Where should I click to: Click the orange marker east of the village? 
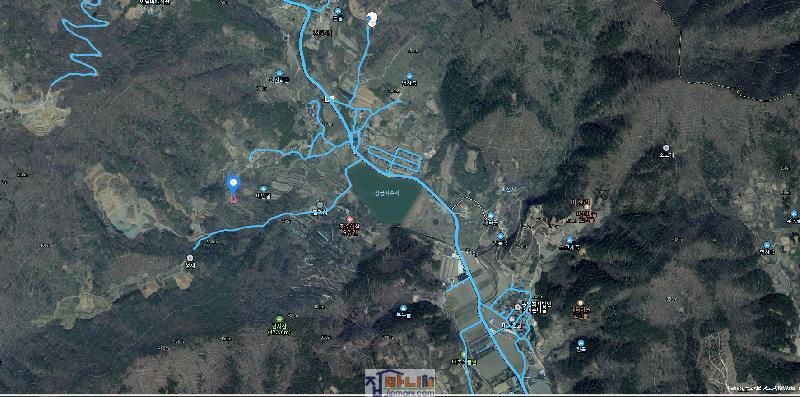point(580,303)
